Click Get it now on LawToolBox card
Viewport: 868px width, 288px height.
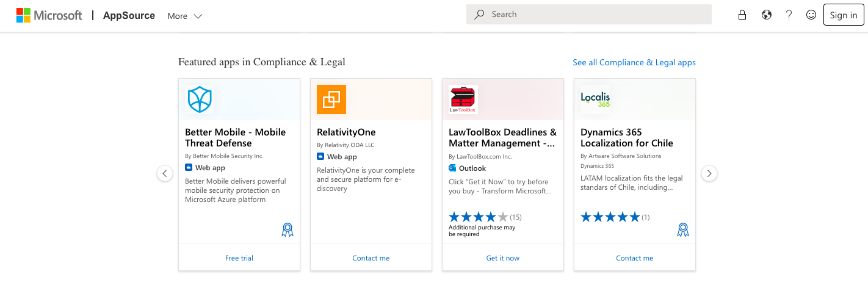[x=503, y=258]
